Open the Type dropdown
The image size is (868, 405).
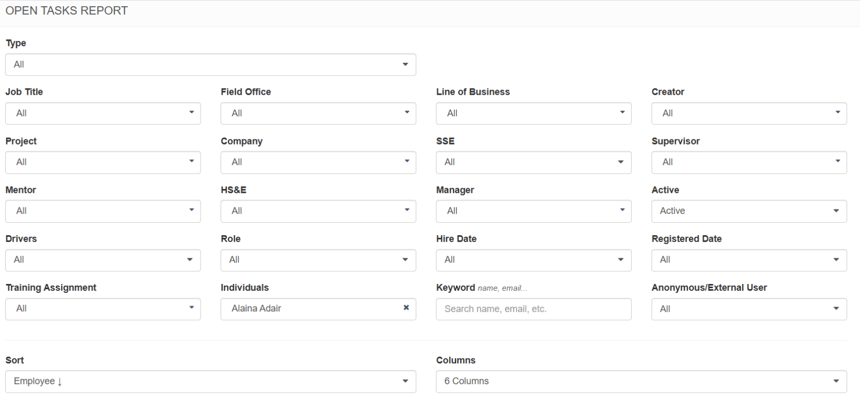click(x=211, y=64)
